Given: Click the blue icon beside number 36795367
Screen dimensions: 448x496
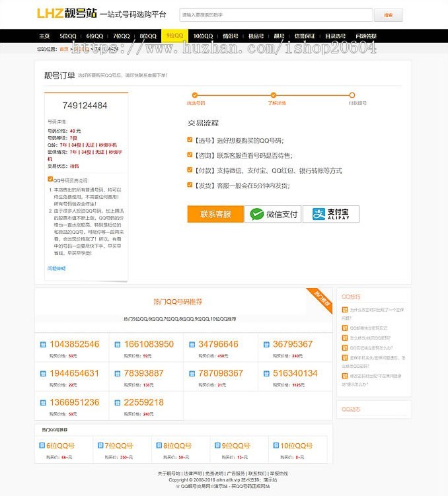Looking at the screenshot, I should 266,345.
